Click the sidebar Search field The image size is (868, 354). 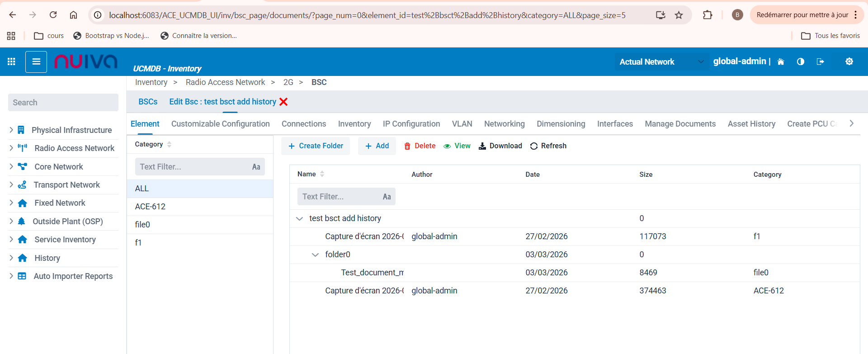63,103
